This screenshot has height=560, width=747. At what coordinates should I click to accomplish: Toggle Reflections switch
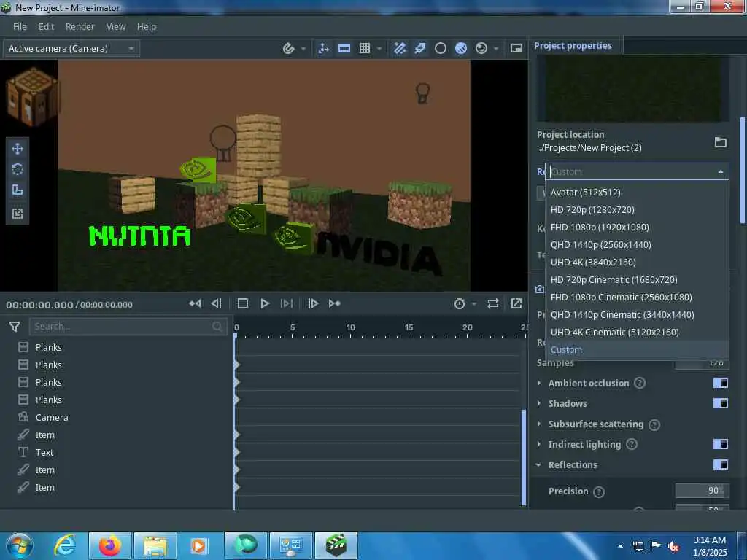720,464
